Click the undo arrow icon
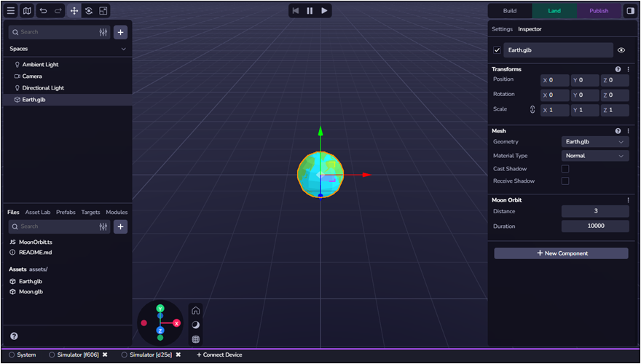The height and width of the screenshot is (364, 641). 43,11
